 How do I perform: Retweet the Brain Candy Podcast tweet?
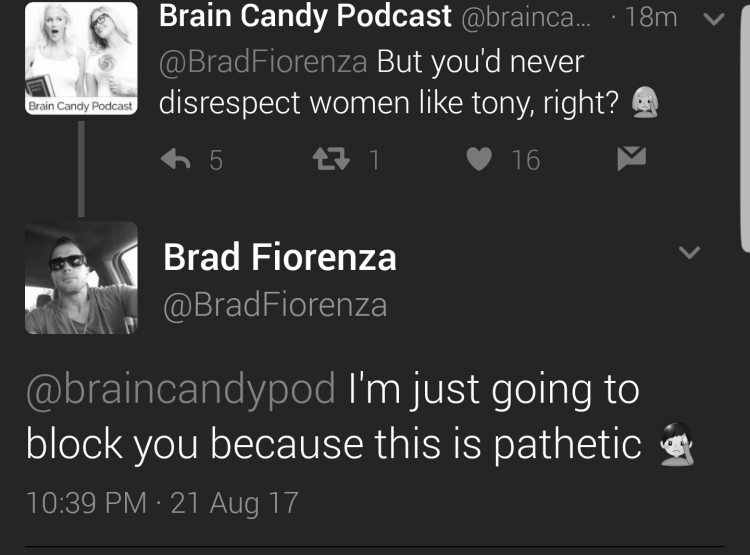[x=331, y=159]
